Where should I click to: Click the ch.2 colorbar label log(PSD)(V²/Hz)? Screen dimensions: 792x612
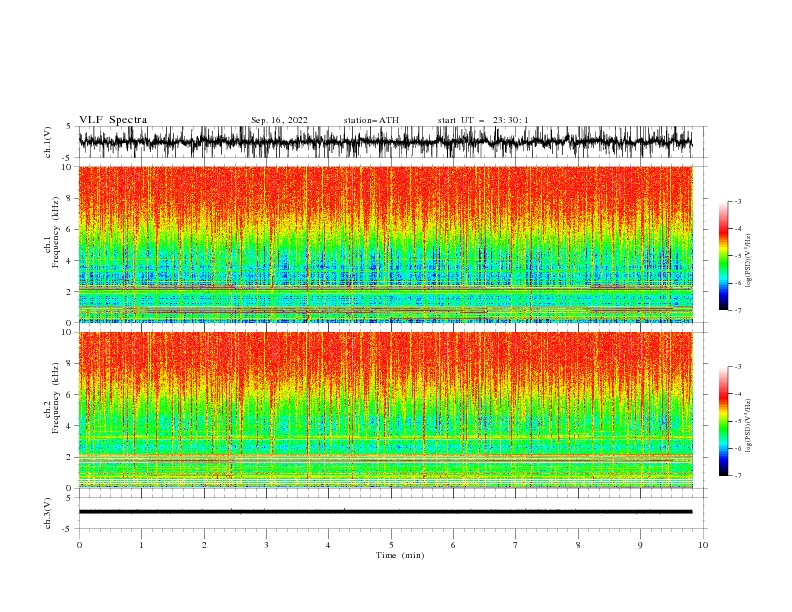click(748, 425)
